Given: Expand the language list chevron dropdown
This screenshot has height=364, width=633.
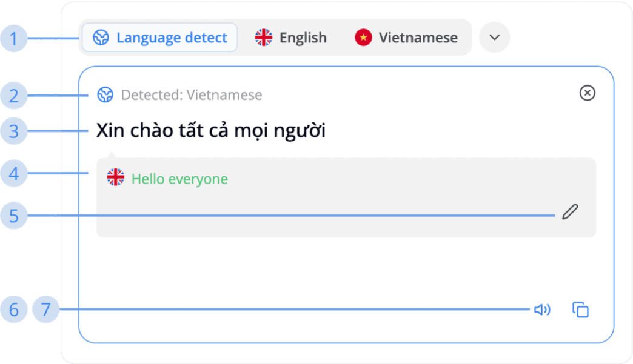Looking at the screenshot, I should click(x=495, y=38).
